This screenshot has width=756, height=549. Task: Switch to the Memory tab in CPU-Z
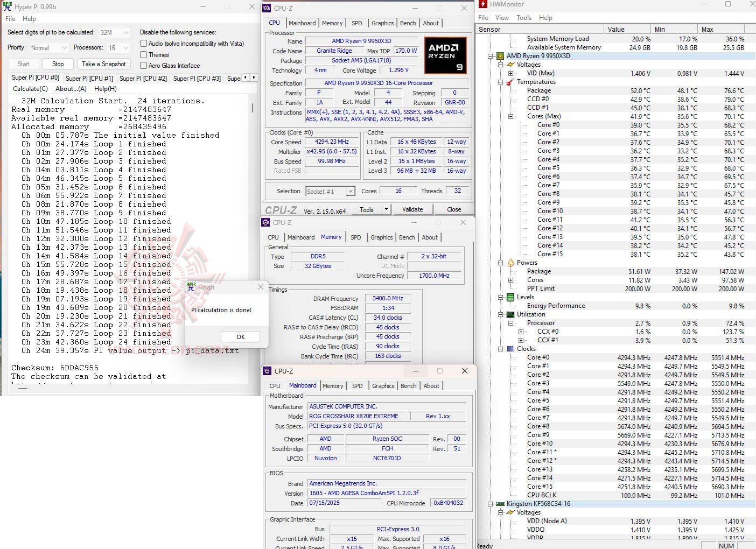332,23
